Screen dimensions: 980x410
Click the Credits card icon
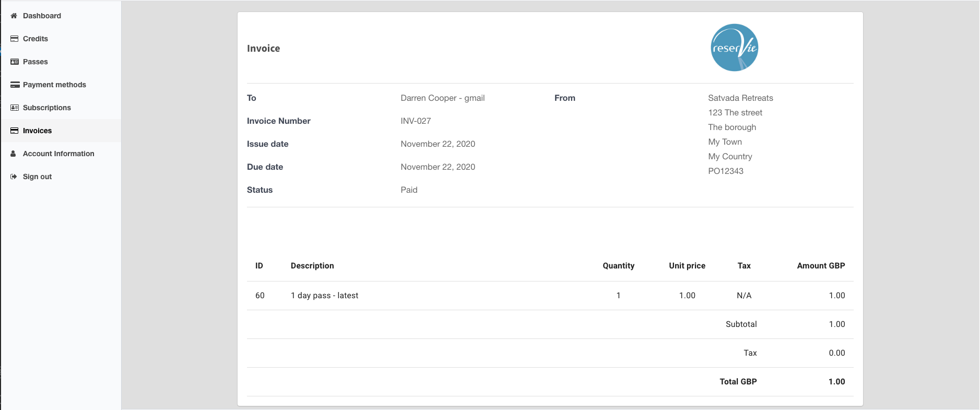point(15,39)
